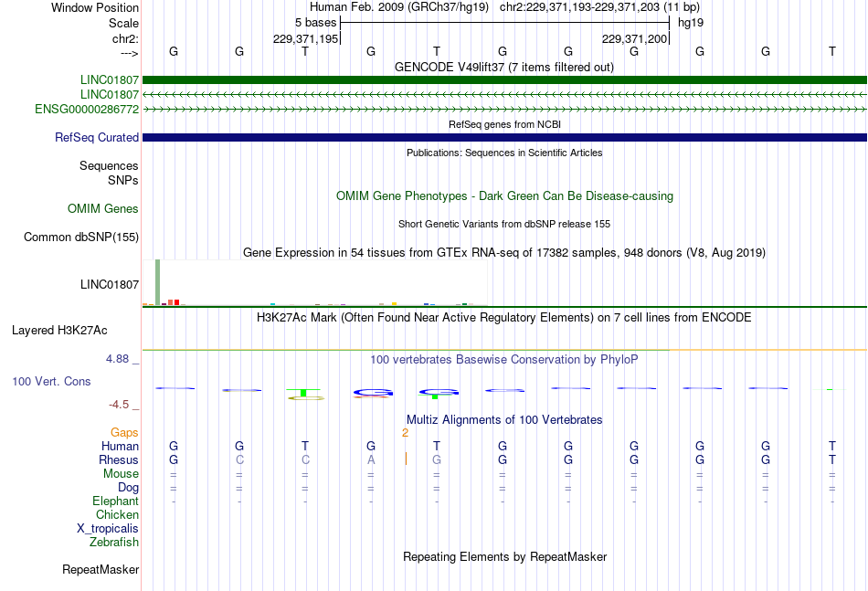Select the Elephant alignment row label
The height and width of the screenshot is (591, 868).
point(116,501)
